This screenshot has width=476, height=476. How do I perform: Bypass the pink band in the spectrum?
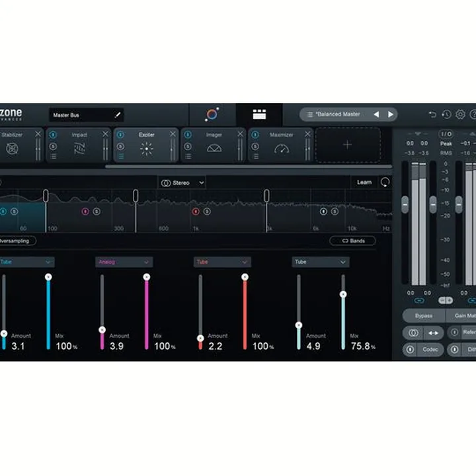[85, 212]
